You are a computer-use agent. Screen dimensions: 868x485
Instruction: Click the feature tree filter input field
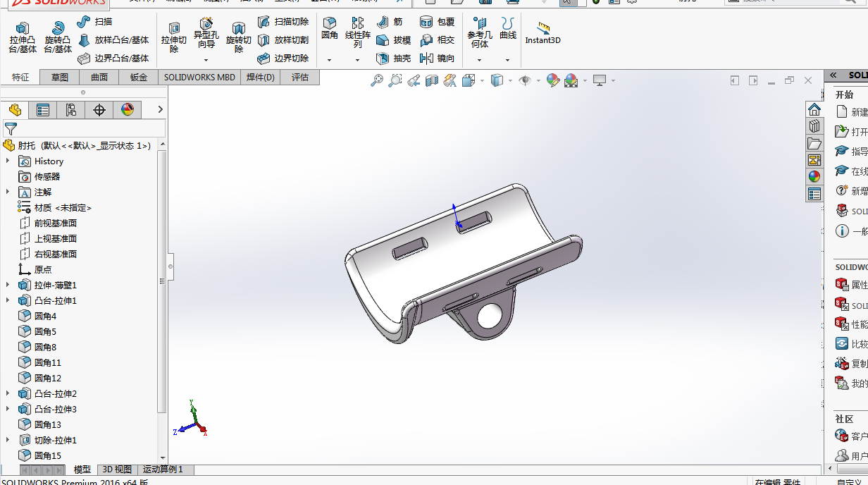point(85,128)
